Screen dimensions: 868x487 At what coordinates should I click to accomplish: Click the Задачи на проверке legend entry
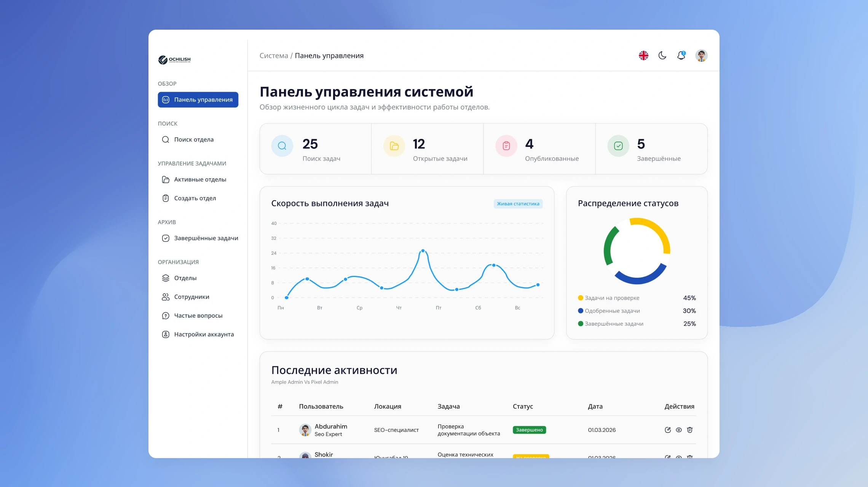pos(608,298)
